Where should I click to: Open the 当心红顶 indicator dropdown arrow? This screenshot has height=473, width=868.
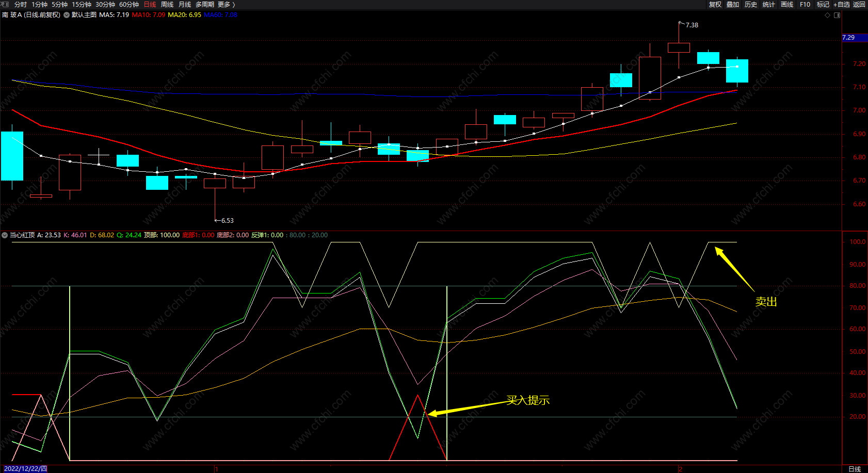(5, 235)
